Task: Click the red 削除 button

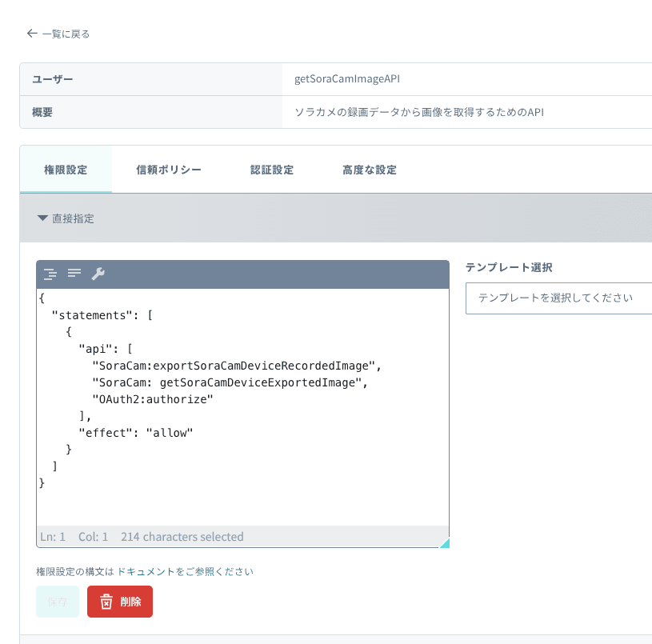Action: point(120,602)
